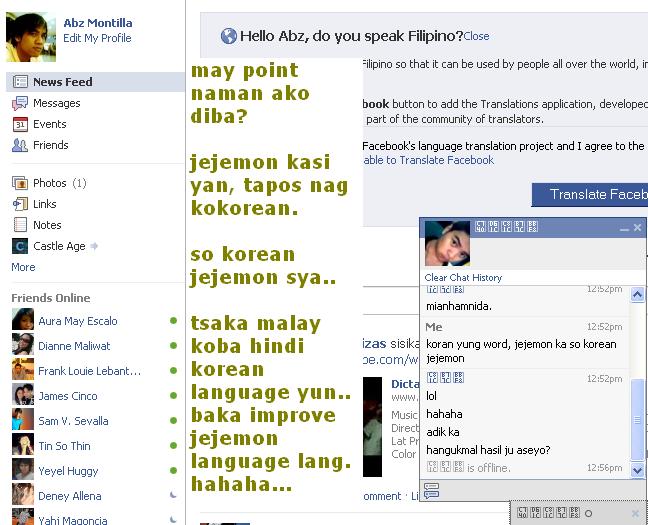Open the Events calendar icon
The width and height of the screenshot is (648, 525).
[20, 124]
